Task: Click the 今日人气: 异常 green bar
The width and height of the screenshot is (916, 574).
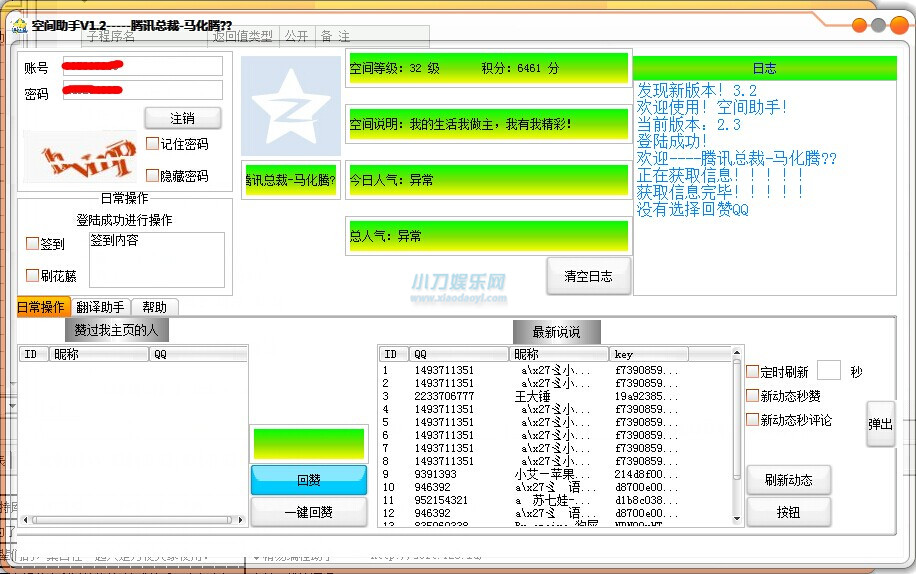Action: 488,180
